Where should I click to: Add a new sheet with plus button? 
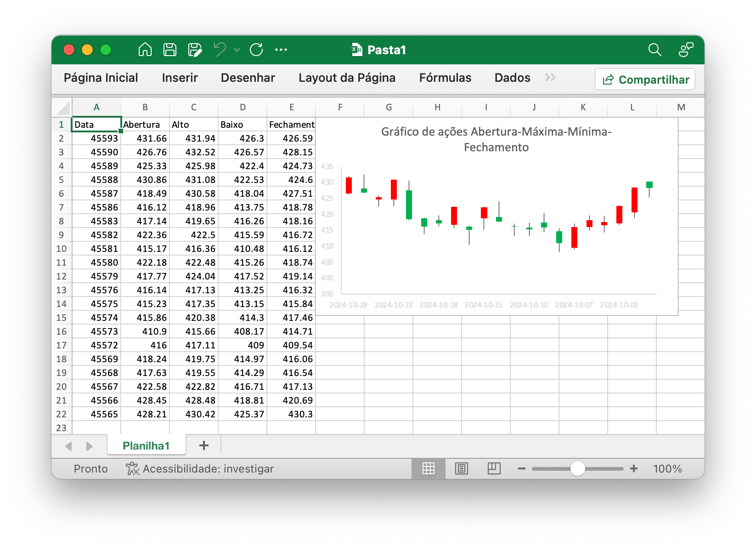pos(204,445)
